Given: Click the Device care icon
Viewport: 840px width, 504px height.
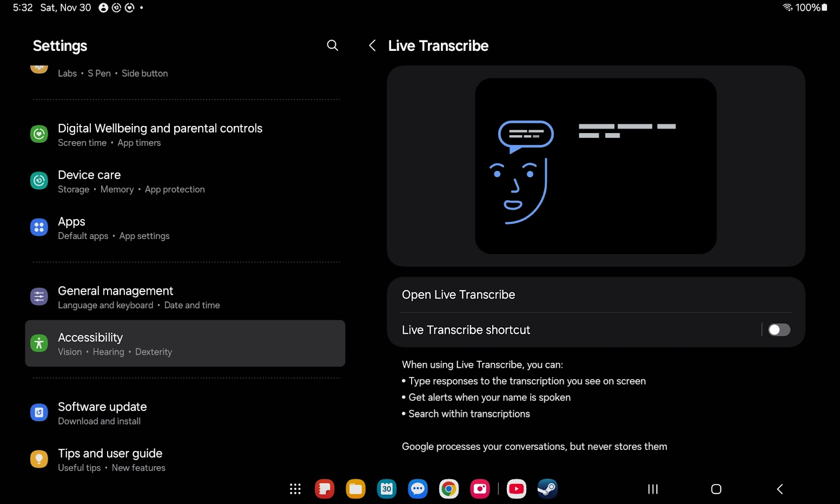Looking at the screenshot, I should pos(39,181).
